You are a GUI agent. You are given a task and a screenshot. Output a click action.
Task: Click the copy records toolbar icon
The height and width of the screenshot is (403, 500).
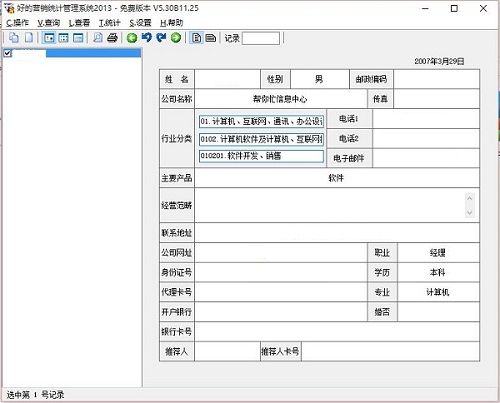click(x=14, y=38)
